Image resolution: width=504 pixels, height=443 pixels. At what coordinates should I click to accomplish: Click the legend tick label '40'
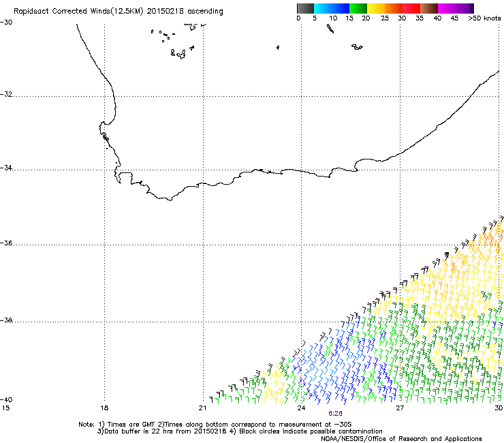pos(437,18)
